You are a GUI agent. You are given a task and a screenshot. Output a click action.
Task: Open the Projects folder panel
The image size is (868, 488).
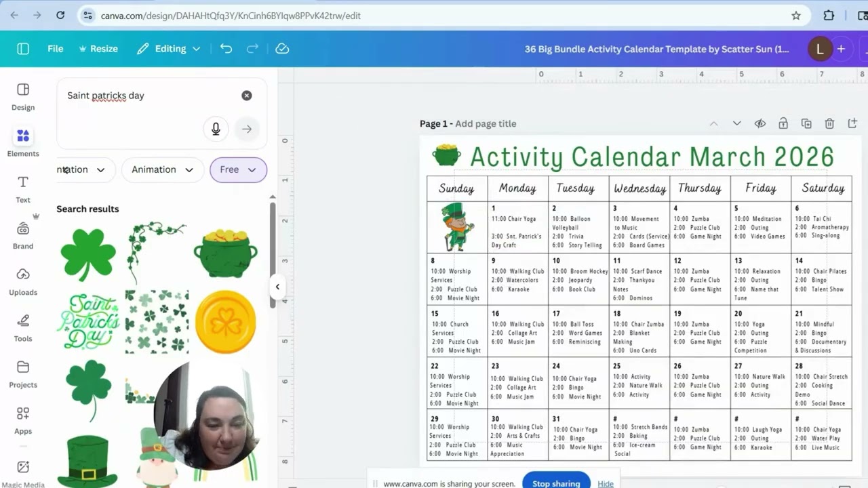(x=23, y=373)
